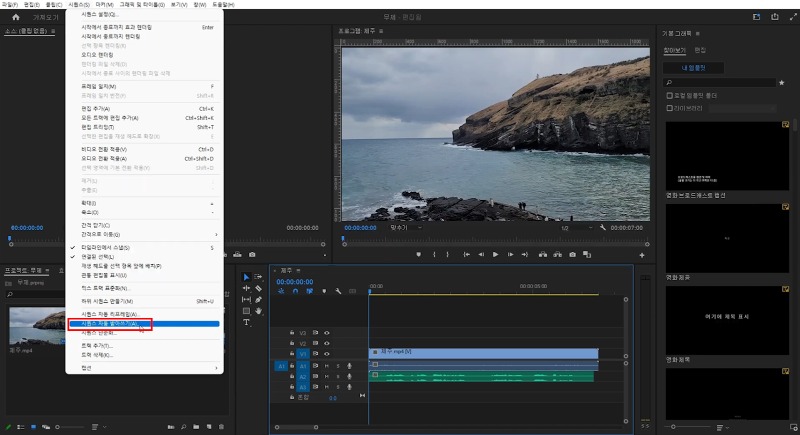Toggle V1 track visibility eye

(x=326, y=353)
